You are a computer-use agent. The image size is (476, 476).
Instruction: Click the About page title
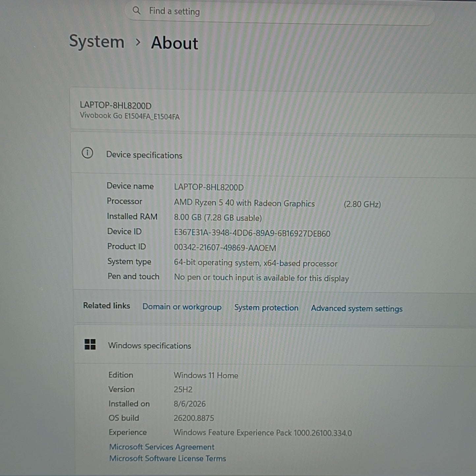pos(175,43)
